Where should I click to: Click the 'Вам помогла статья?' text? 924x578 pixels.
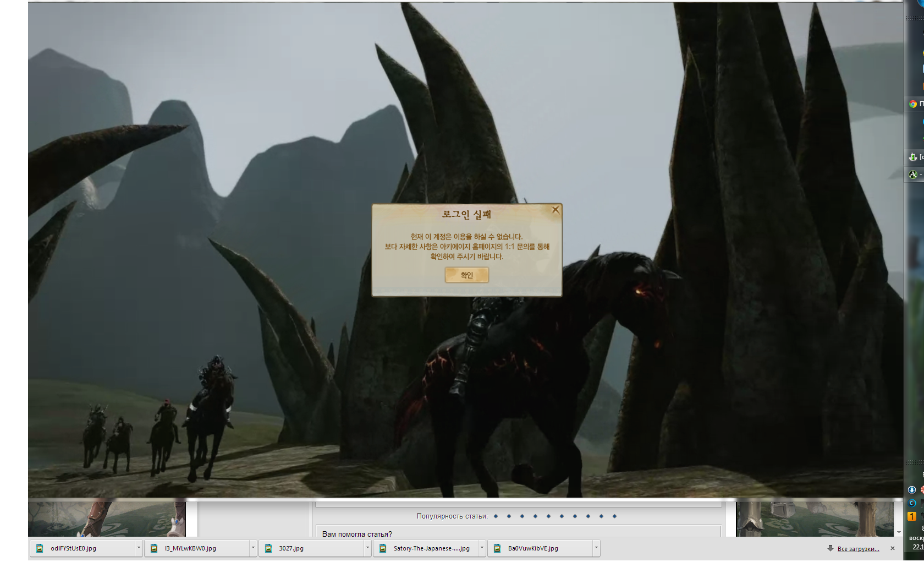[x=357, y=534]
